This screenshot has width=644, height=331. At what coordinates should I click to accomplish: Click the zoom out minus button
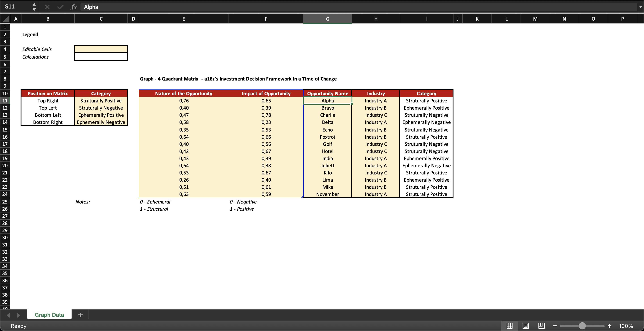click(555, 326)
